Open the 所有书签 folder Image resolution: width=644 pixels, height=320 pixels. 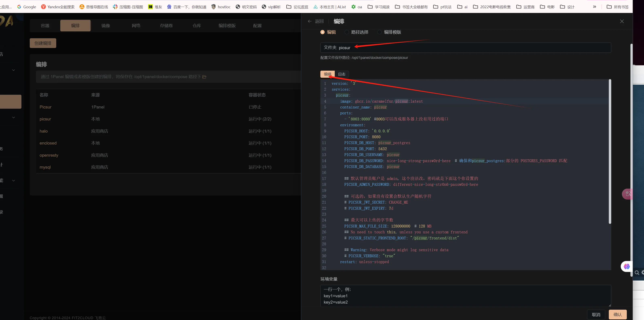click(618, 7)
